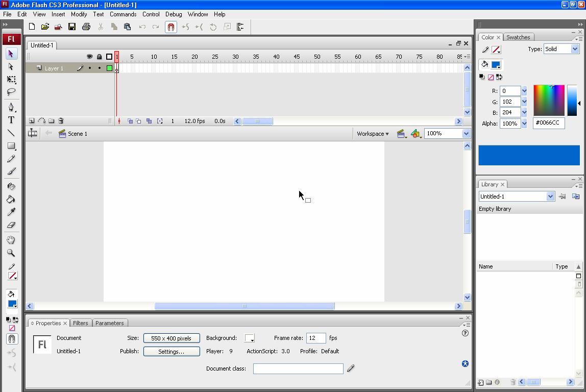Hide Layer 1 using its eye column dot
586x392 pixels.
[89, 67]
